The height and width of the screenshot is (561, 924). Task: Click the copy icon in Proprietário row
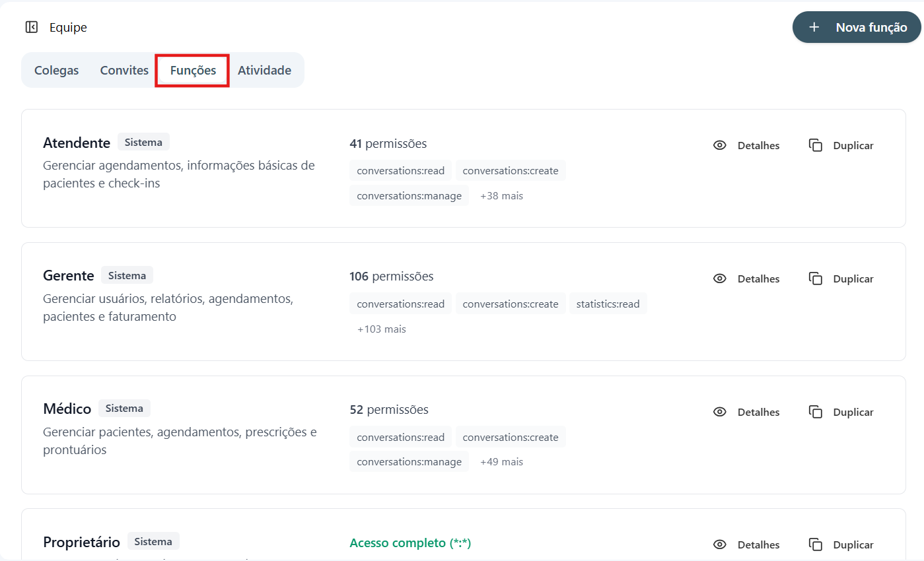click(816, 544)
